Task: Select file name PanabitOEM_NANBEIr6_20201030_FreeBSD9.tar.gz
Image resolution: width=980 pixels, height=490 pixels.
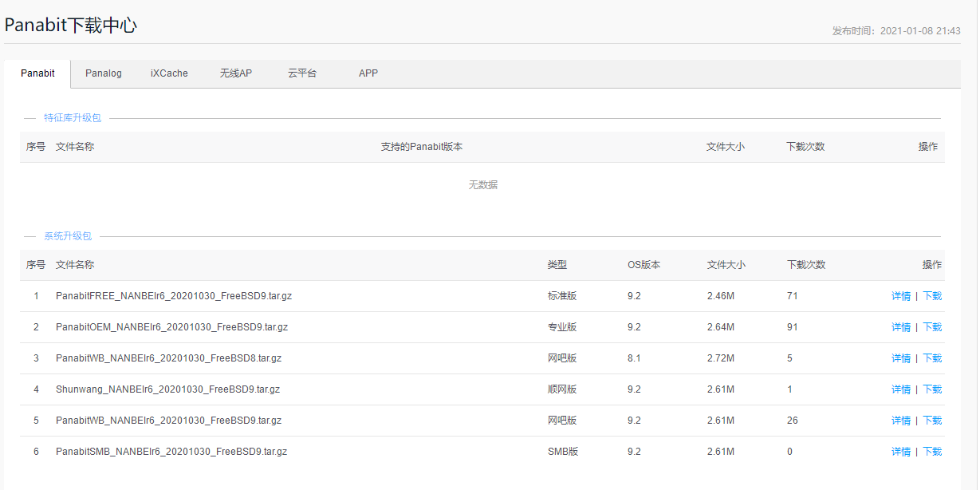Action: [172, 327]
